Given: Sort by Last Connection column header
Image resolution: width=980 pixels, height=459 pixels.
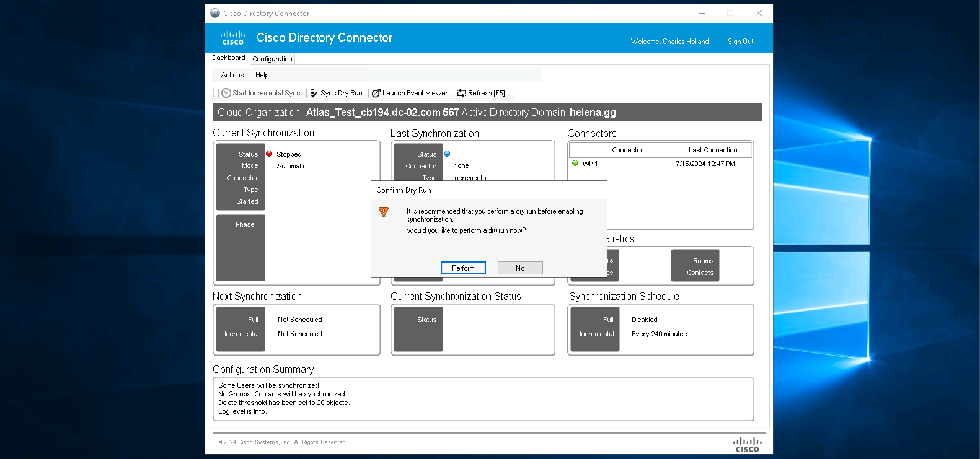Looking at the screenshot, I should click(712, 150).
